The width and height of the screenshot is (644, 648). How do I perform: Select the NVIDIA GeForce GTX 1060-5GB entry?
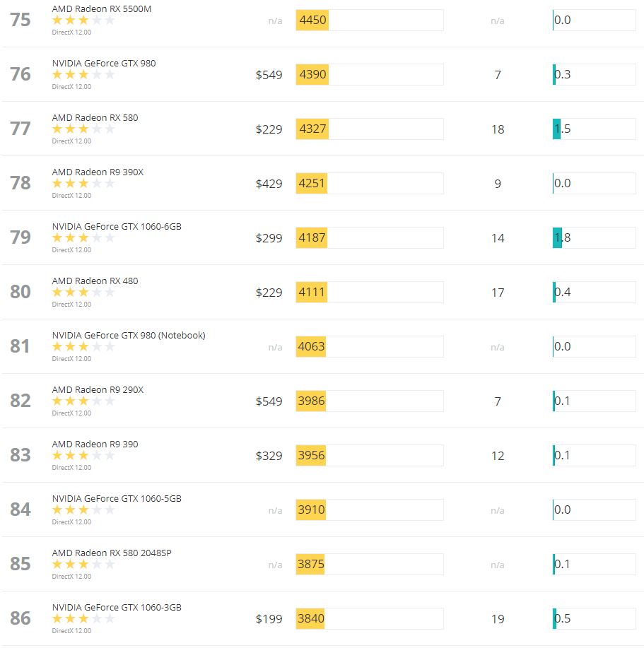pos(117,498)
